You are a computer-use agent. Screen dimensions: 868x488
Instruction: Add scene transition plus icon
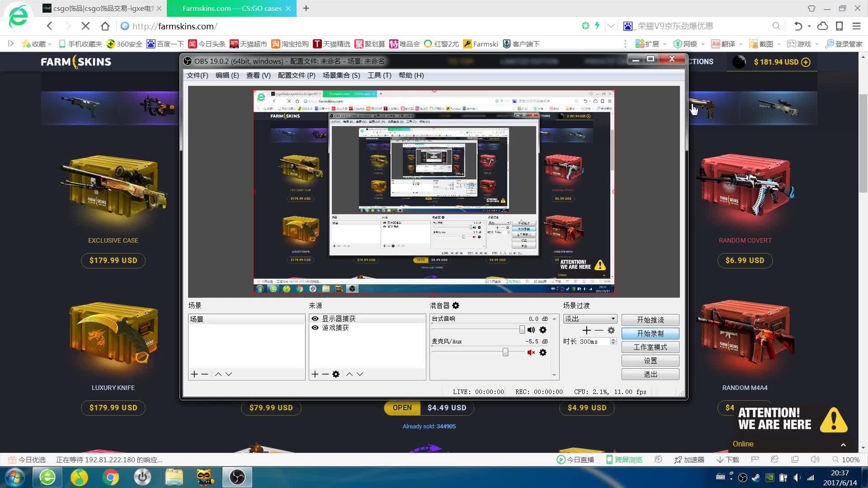click(587, 330)
